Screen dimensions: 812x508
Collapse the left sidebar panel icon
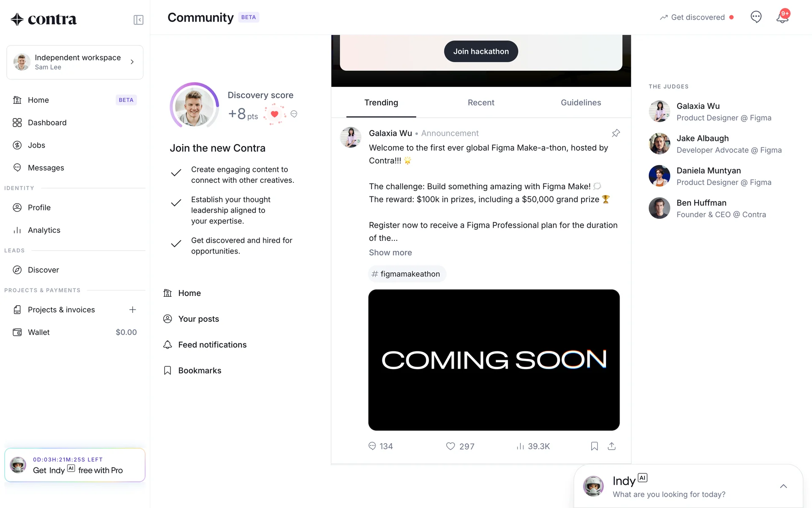click(x=138, y=20)
